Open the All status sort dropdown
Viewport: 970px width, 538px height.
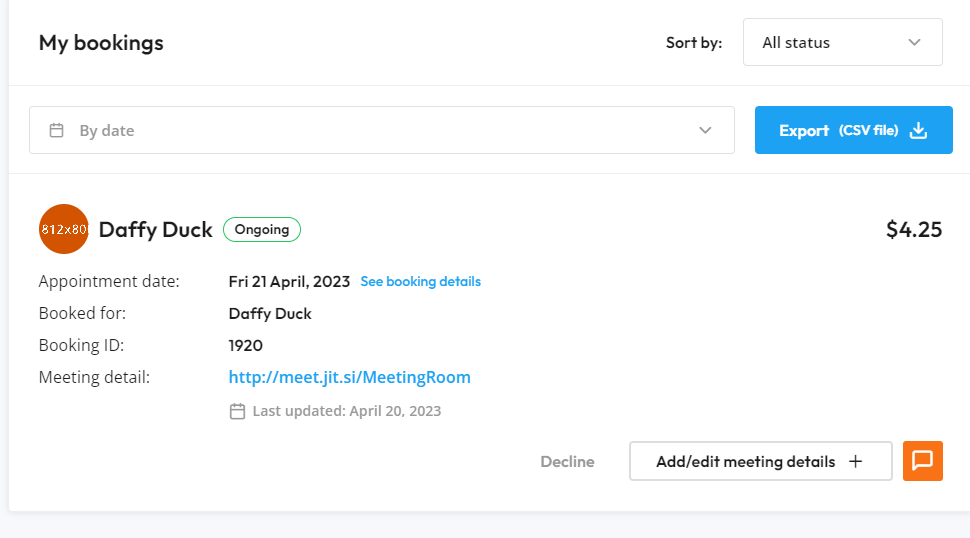[843, 42]
